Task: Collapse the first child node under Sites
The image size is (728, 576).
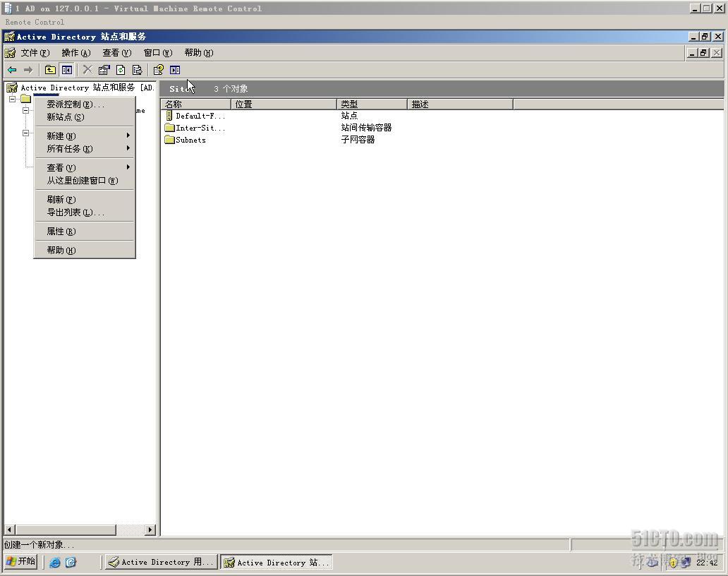Action: pos(26,111)
